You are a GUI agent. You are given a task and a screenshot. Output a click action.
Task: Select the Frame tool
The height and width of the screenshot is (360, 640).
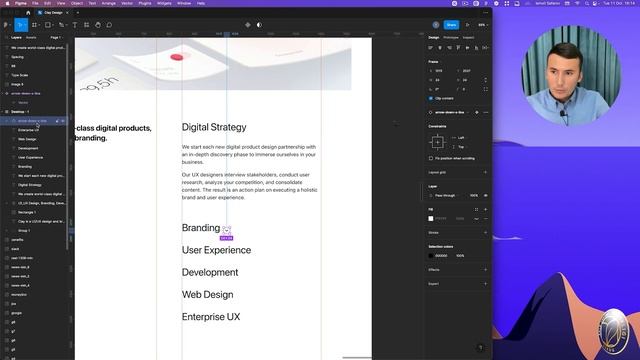(34, 25)
